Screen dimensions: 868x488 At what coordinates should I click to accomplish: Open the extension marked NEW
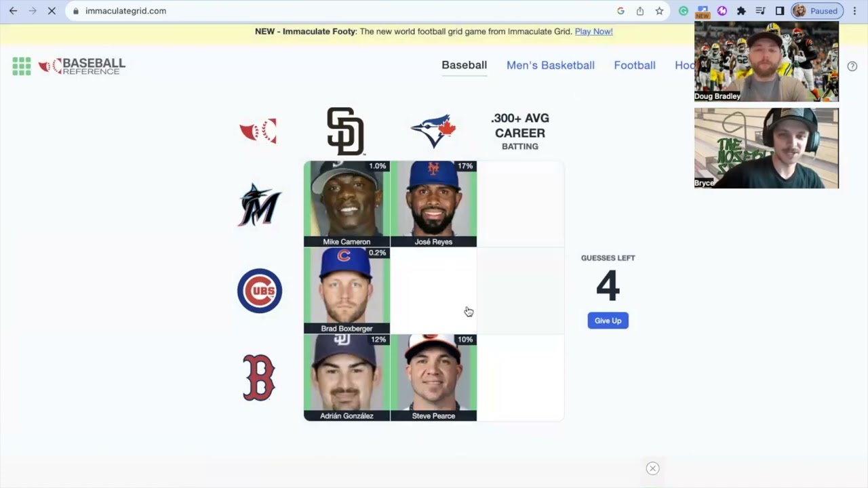click(x=703, y=12)
